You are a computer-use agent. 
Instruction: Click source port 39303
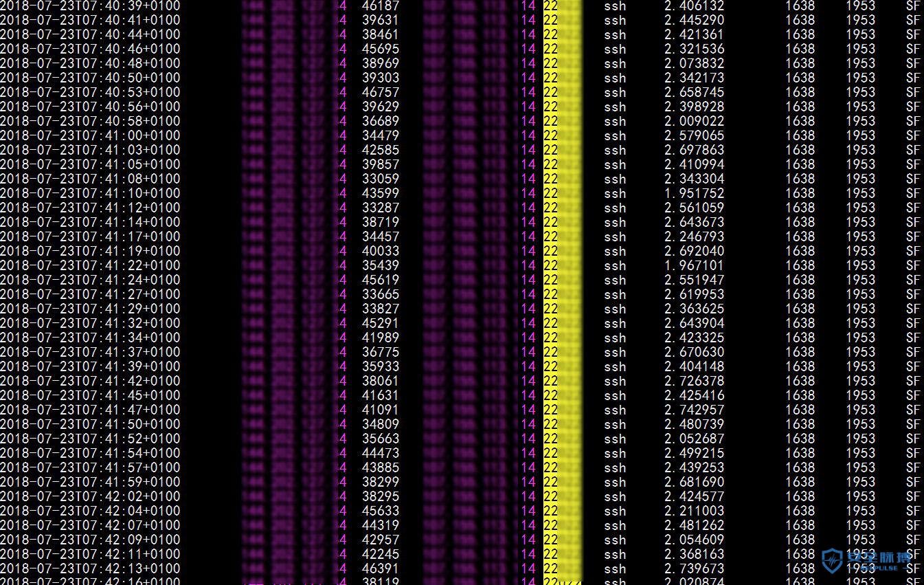381,78
